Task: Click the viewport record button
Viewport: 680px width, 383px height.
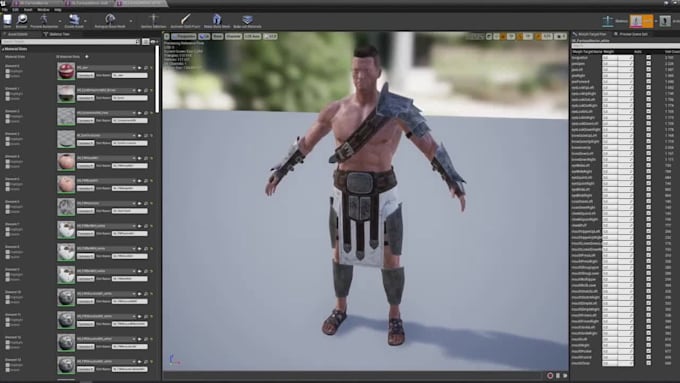Action: tap(550, 376)
